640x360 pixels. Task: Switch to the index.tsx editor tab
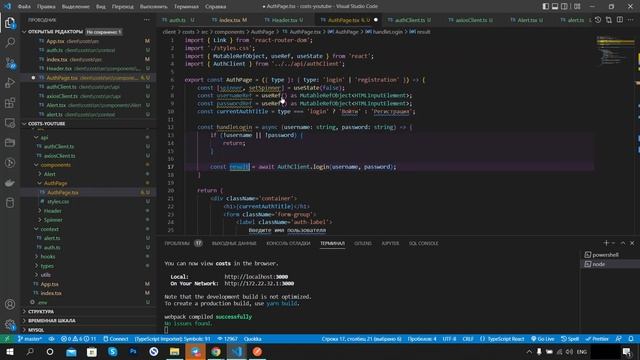pos(229,20)
